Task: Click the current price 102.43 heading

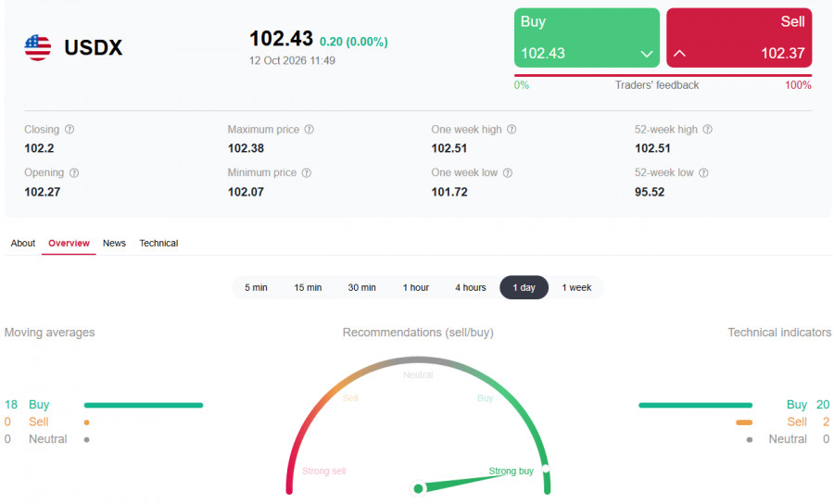Action: [282, 39]
